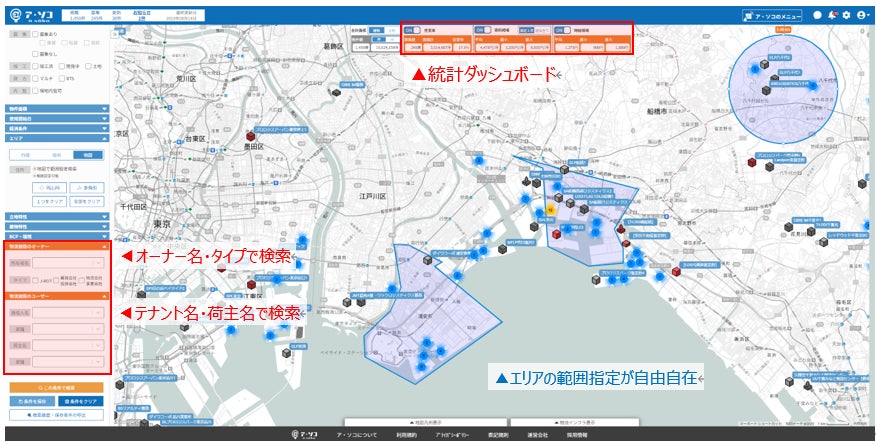The image size is (876, 442).
Task: Click the orange この条件で検索 button
Action: click(x=56, y=387)
